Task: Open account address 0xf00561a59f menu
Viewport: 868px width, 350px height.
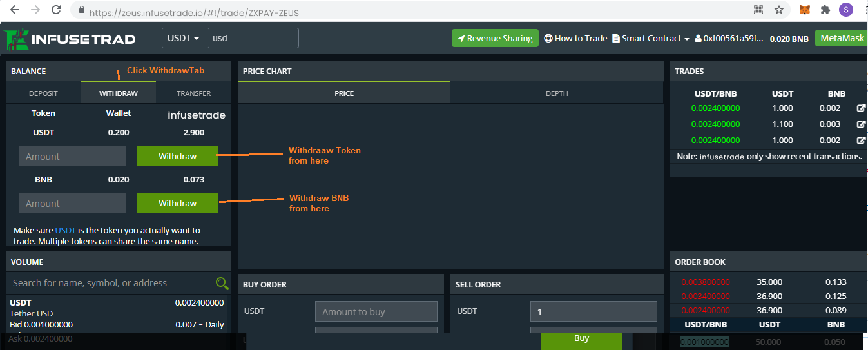Action: 729,39
